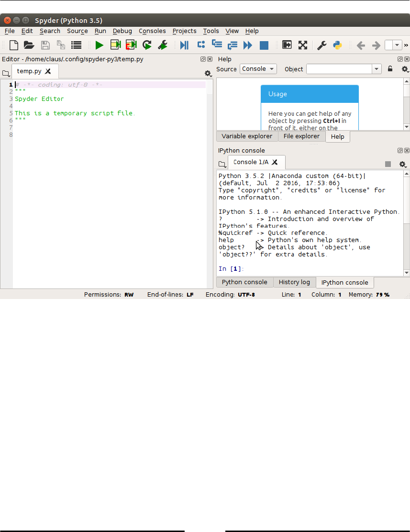Open the View menu
Image resolution: width=410 pixels, height=532 pixels.
232,31
